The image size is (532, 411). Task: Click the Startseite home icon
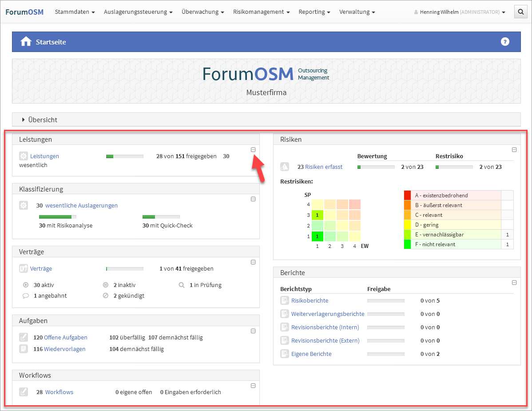26,42
